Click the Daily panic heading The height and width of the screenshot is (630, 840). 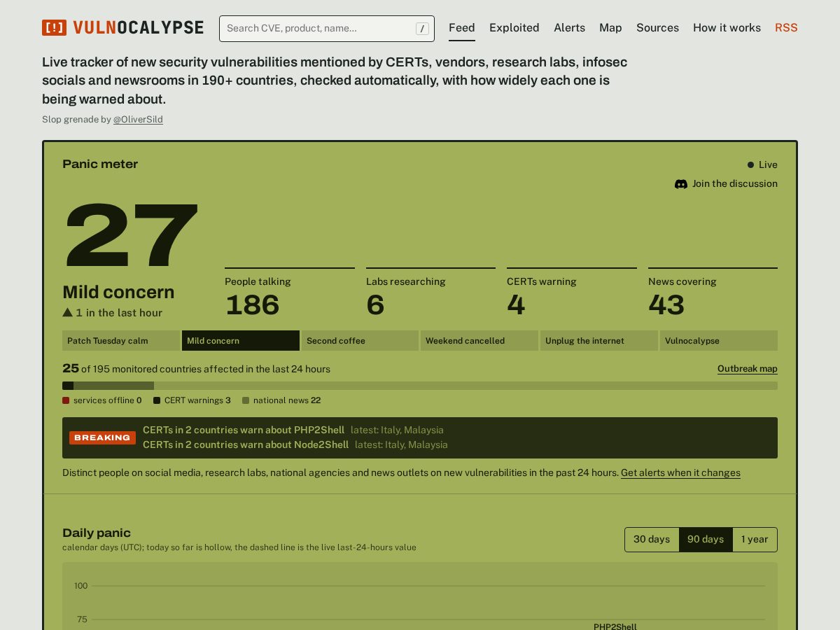(x=97, y=533)
